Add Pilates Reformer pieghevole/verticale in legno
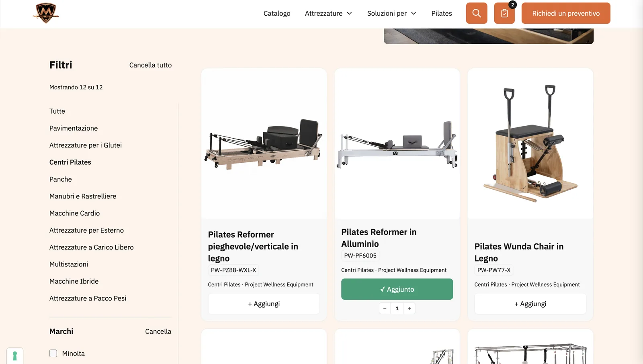This screenshot has height=364, width=643. (x=264, y=304)
